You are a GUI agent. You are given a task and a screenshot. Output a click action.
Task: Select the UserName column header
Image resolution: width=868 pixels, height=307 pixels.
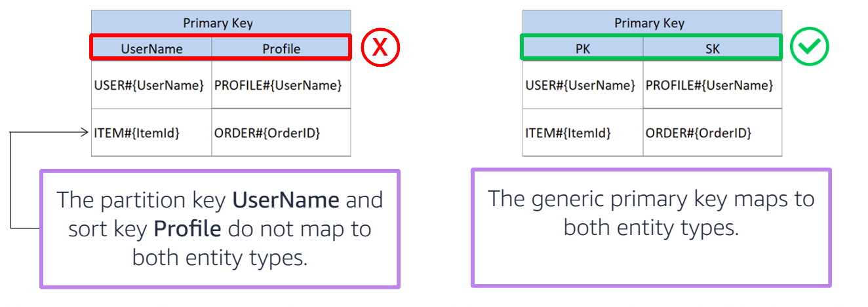tap(151, 48)
